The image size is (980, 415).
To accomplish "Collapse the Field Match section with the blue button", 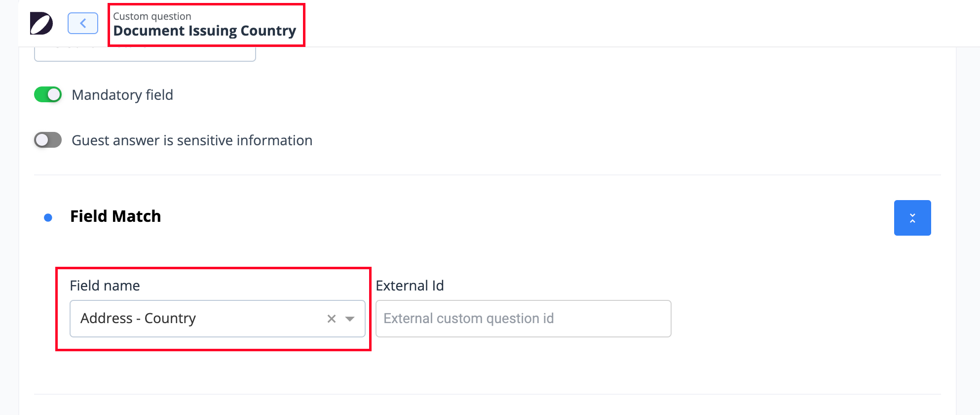I will tap(912, 218).
